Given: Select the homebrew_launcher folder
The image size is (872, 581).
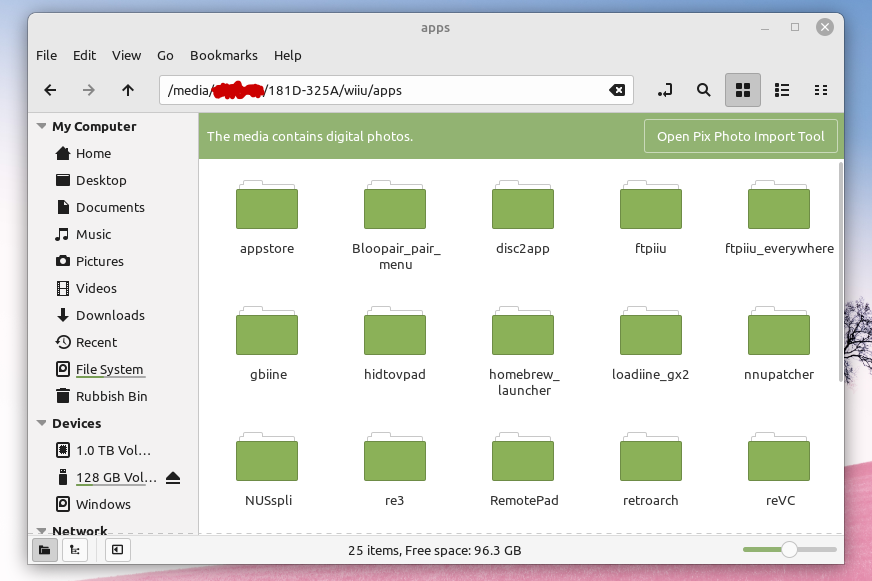Looking at the screenshot, I should coord(523,351).
